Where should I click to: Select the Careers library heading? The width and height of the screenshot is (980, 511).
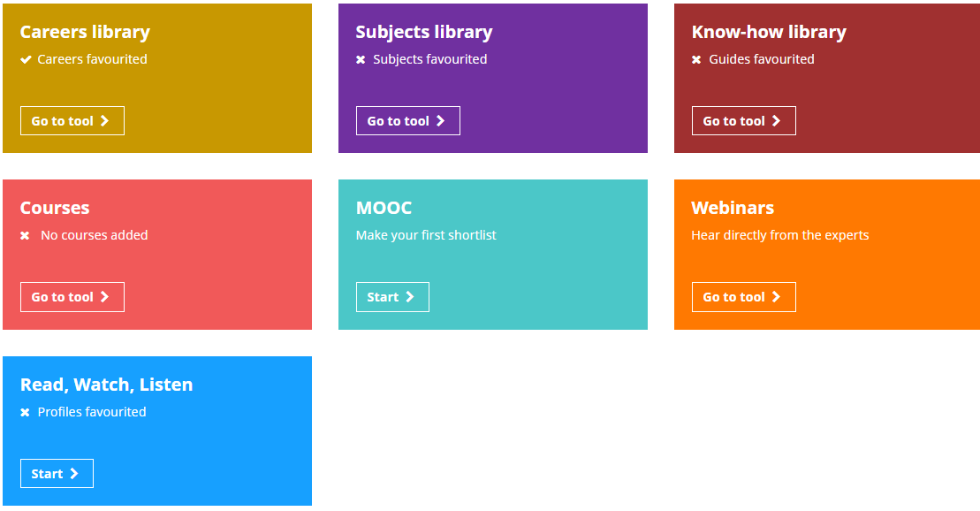[85, 32]
